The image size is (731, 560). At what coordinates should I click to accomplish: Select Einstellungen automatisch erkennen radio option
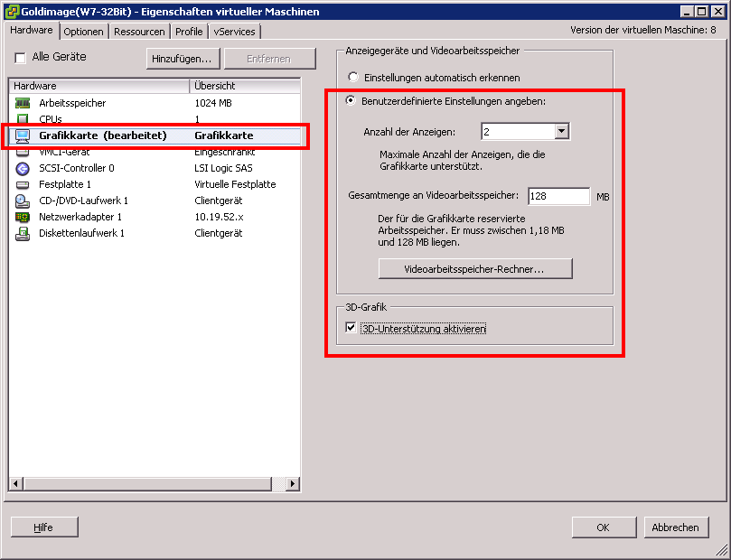point(353,78)
